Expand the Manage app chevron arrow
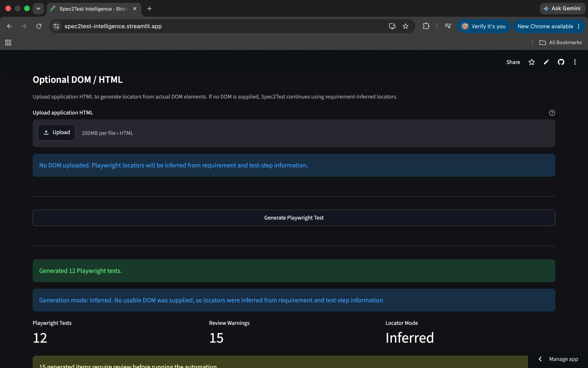Image resolution: width=588 pixels, height=368 pixels. click(x=540, y=359)
